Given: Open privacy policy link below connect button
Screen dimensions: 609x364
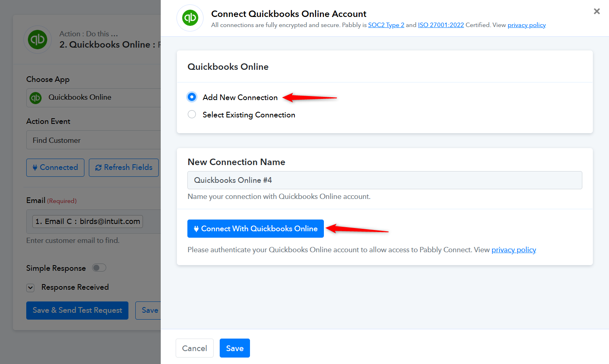Looking at the screenshot, I should 514,250.
